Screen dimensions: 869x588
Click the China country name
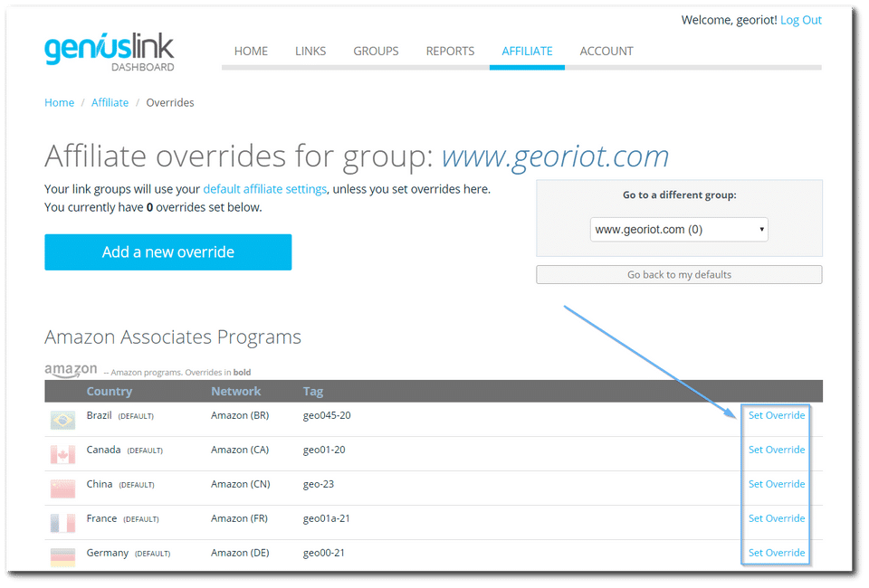click(x=100, y=484)
